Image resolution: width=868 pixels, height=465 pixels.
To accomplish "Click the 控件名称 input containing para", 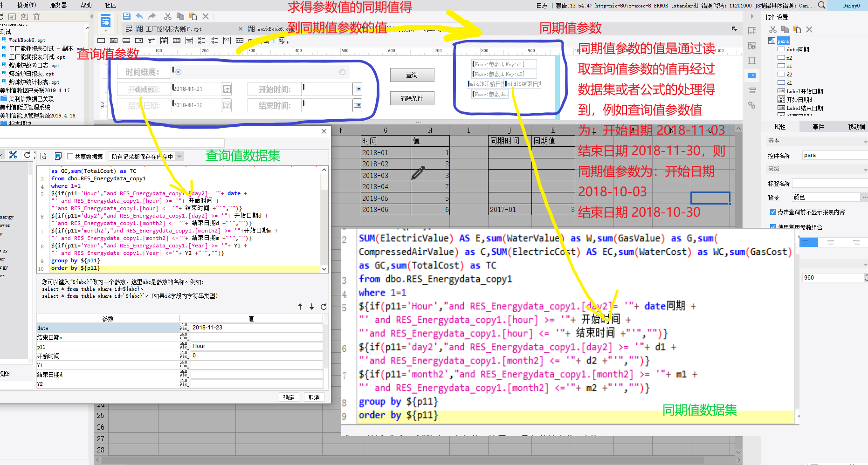I will pyautogui.click(x=834, y=155).
